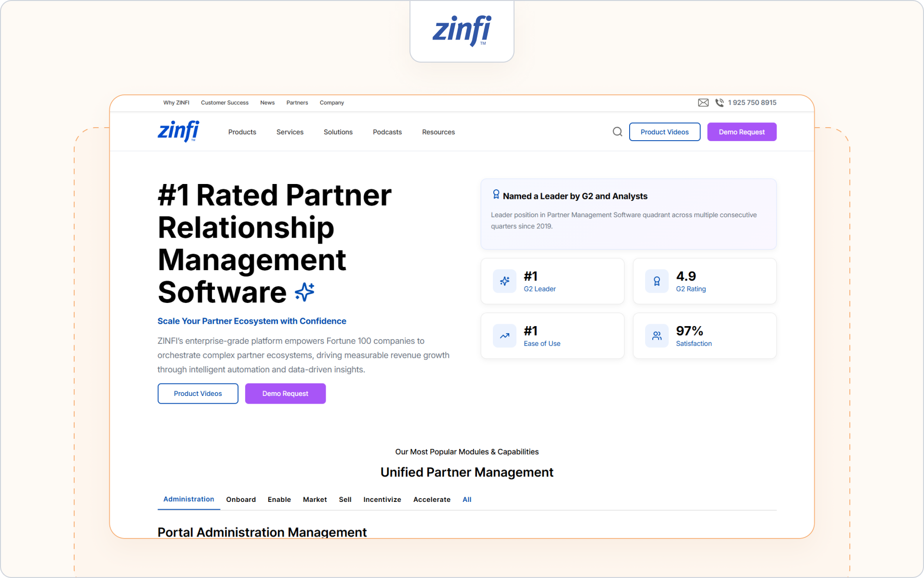Click the large ZINFI logo badge at top

(462, 31)
